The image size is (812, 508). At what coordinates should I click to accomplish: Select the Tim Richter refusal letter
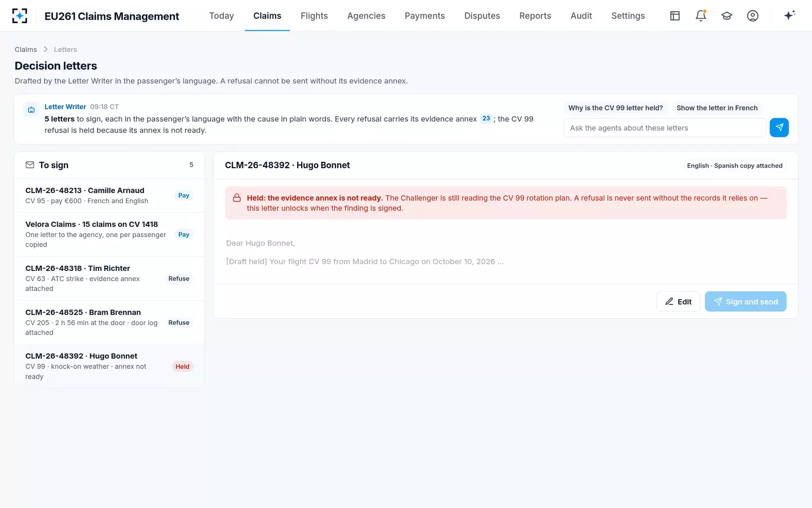pos(109,278)
